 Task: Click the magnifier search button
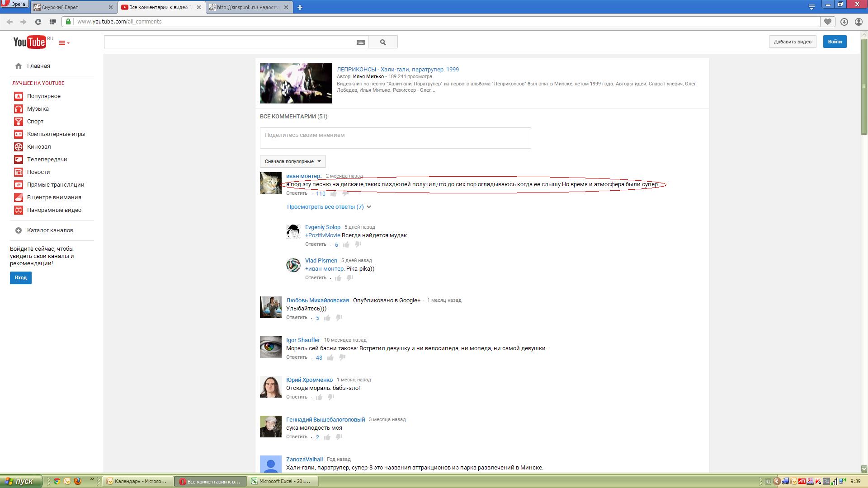coord(383,42)
